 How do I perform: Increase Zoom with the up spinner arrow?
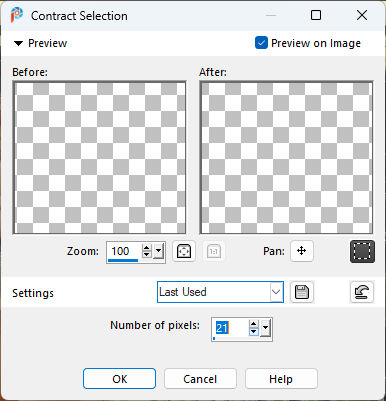tap(147, 247)
